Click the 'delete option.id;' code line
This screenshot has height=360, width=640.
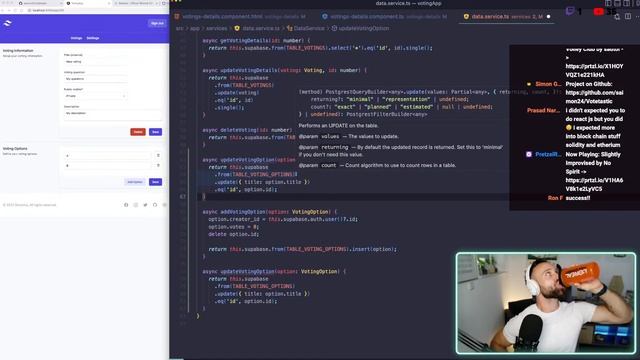click(233, 234)
